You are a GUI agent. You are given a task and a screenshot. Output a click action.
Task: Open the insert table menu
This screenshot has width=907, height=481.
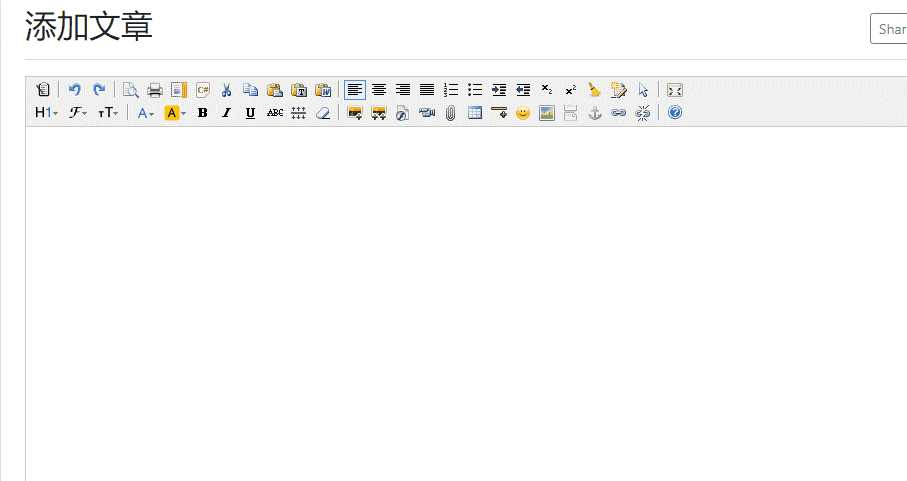475,113
